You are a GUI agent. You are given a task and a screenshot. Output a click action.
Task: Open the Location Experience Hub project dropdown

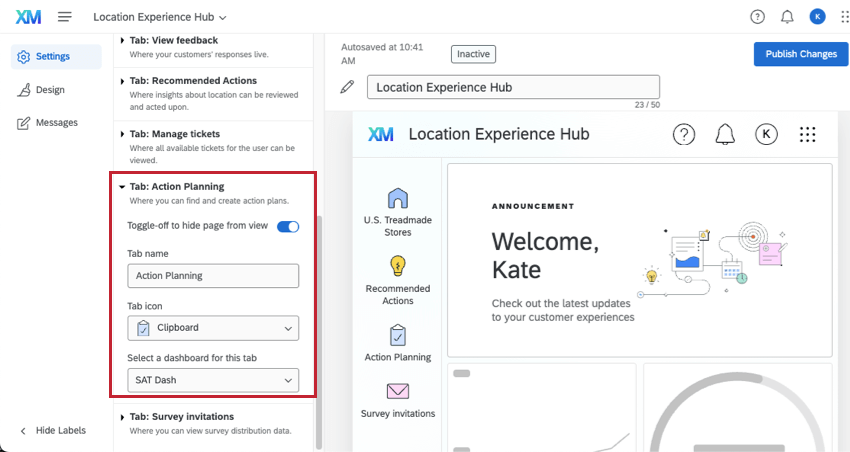(160, 17)
